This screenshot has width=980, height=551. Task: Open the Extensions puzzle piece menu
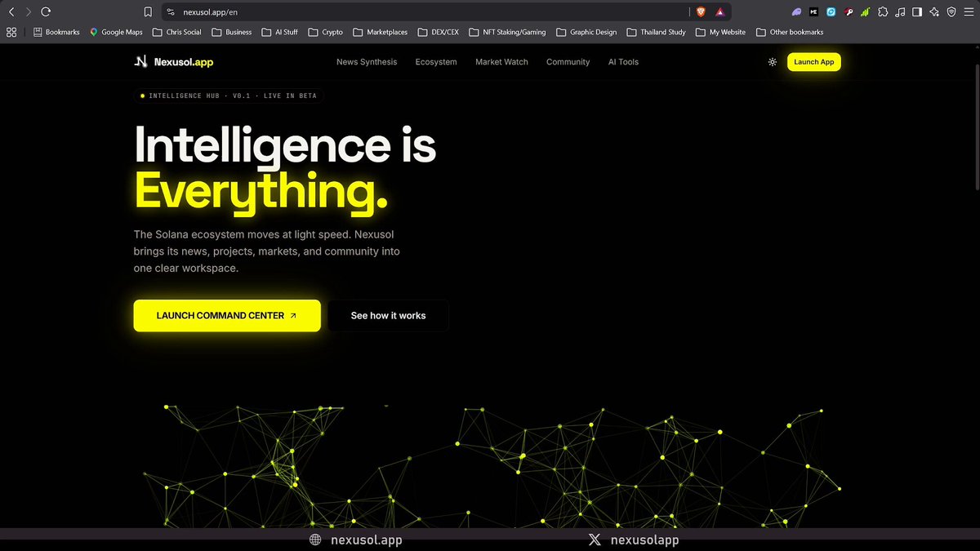(883, 12)
